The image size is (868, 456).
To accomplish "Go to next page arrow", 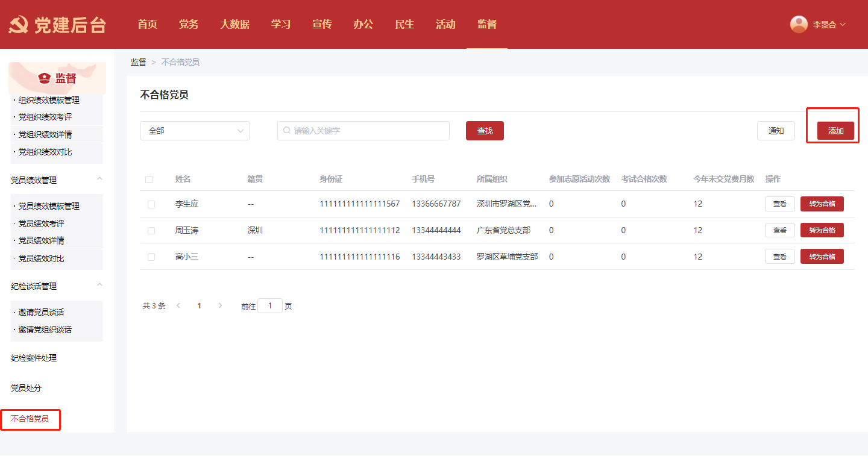I will pyautogui.click(x=220, y=306).
